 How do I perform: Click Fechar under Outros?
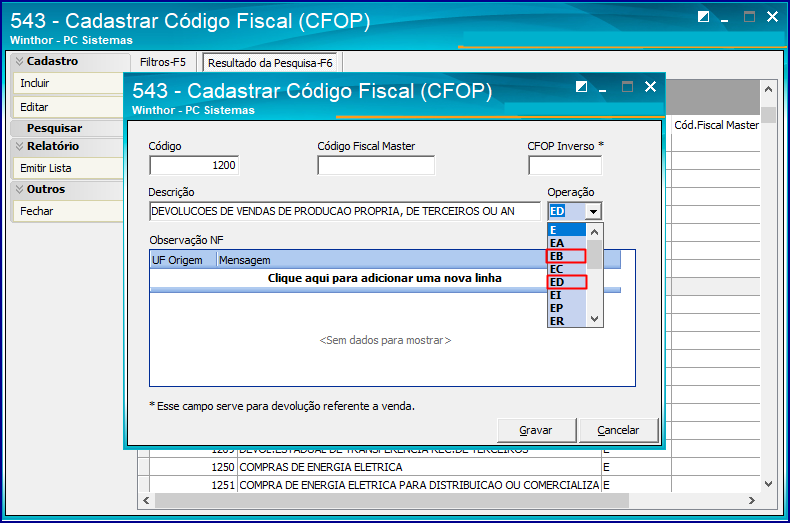pyautogui.click(x=68, y=211)
